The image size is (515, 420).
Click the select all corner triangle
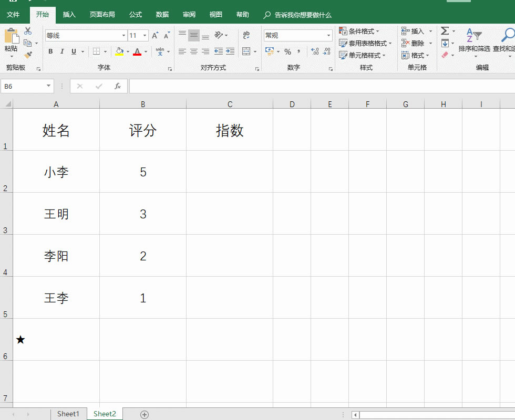click(8, 104)
